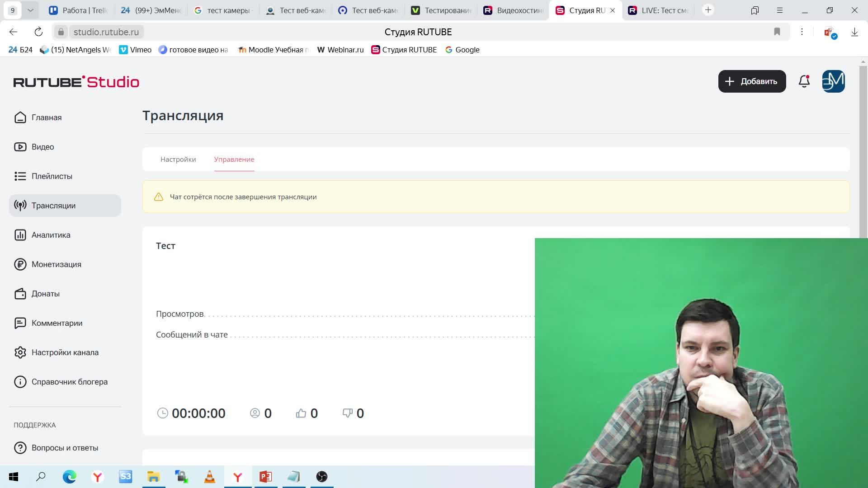The height and width of the screenshot is (488, 868).
Task: Click the dislikes thumbs-down counter
Action: pos(353,413)
